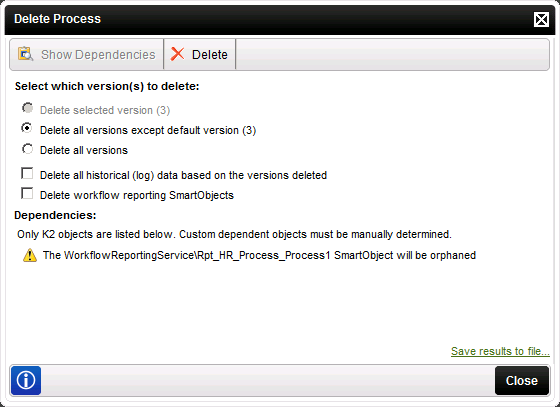Image resolution: width=560 pixels, height=407 pixels.
Task: Click the 'Delete' toolbar button text
Action: coord(210,55)
